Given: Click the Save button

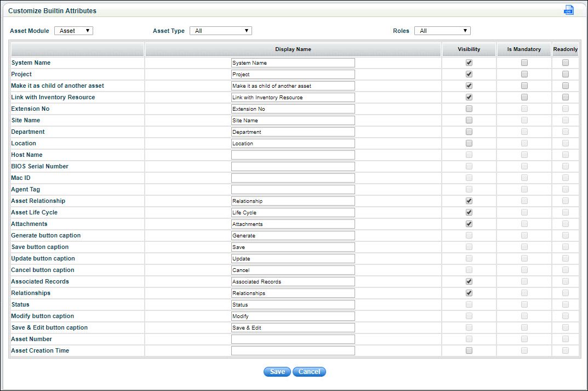Looking at the screenshot, I should (x=277, y=371).
